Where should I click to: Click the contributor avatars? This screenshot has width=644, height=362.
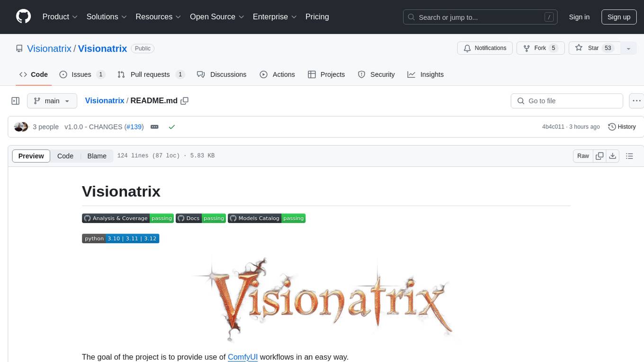(x=21, y=127)
